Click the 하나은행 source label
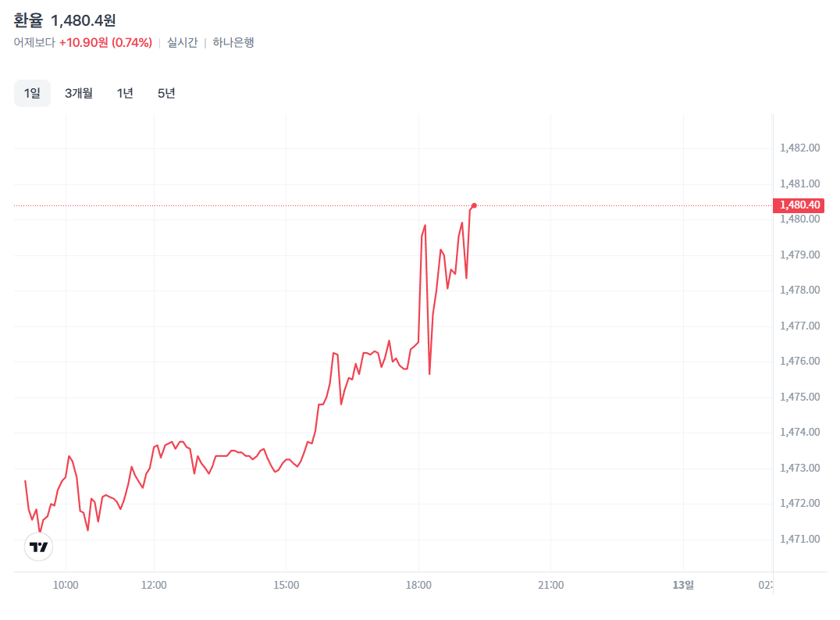Viewport: 840px width, 620px height. pos(233,42)
